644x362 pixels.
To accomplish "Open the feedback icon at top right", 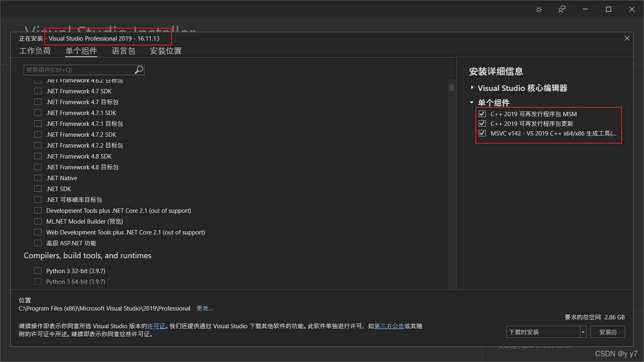I will click(561, 9).
